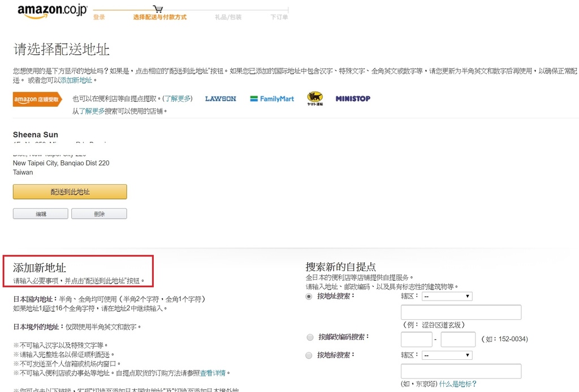Choose the 按地标搜索 radio button
Viewport: 579px width, 392px height.
(309, 355)
